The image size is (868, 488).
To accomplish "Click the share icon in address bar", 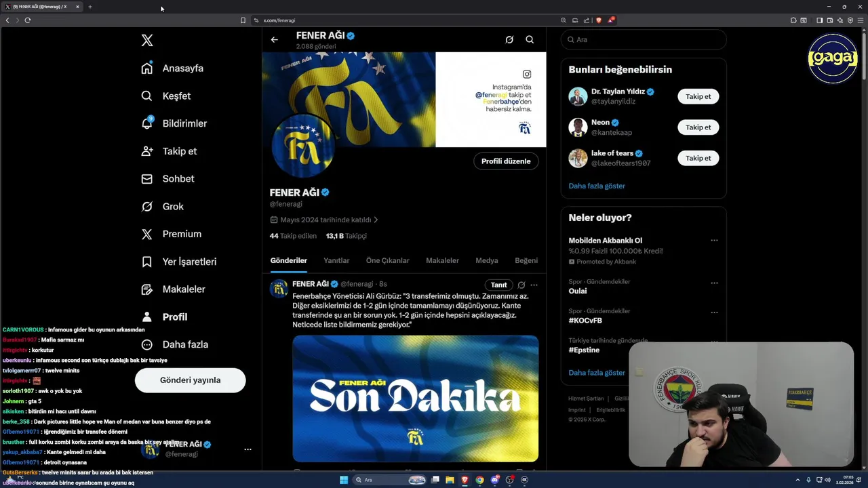I will 586,20.
